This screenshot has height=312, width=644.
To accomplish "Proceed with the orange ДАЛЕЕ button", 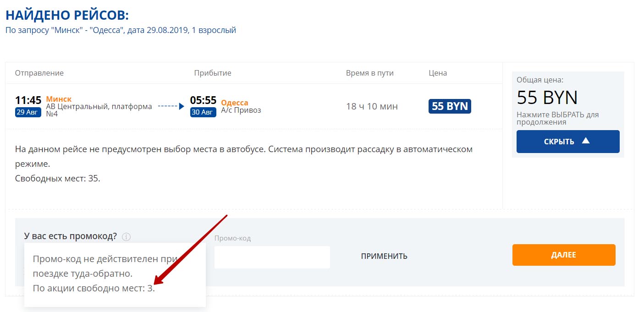I will (x=563, y=255).
